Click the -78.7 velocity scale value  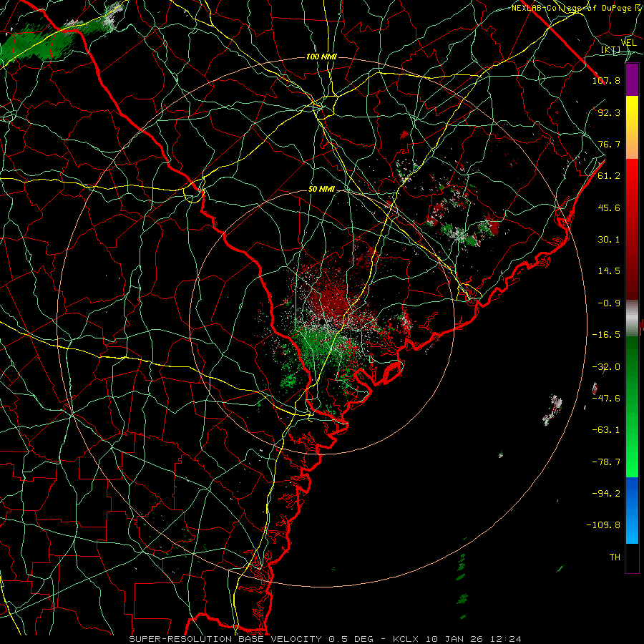tap(606, 462)
